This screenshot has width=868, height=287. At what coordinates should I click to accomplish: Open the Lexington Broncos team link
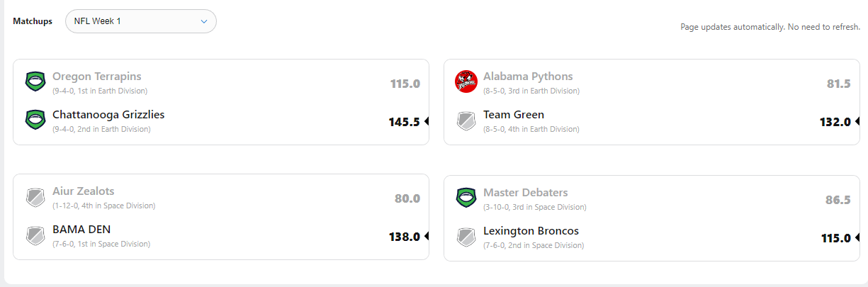[531, 230]
